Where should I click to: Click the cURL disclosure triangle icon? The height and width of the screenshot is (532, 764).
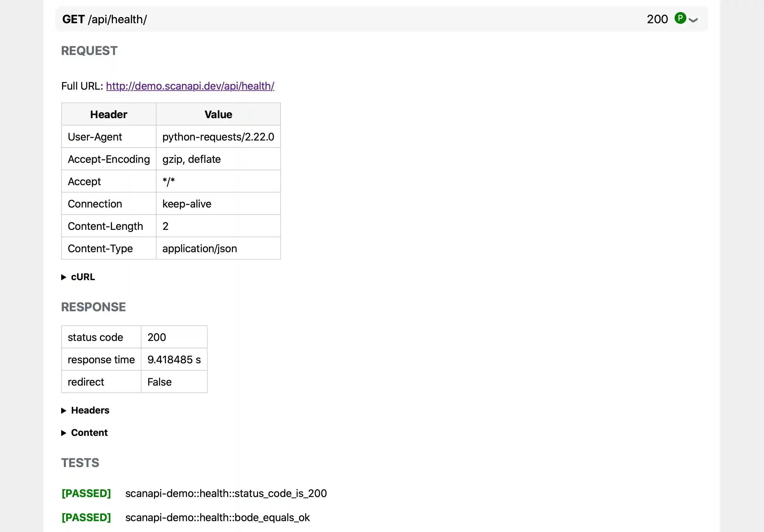(64, 277)
